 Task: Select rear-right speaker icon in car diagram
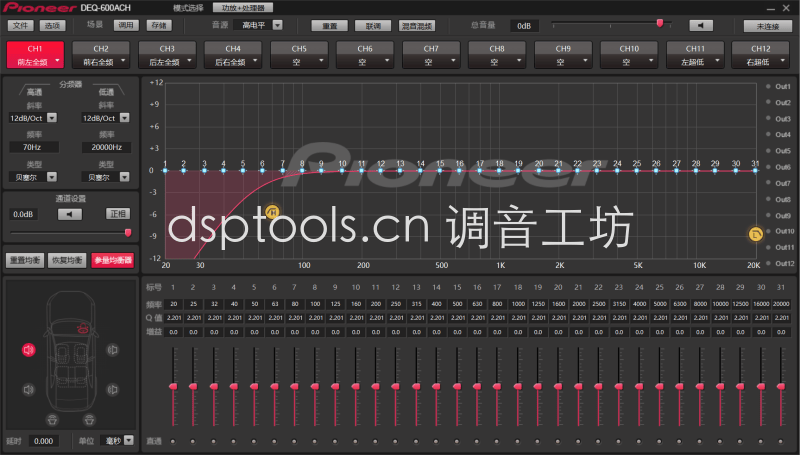coord(113,390)
